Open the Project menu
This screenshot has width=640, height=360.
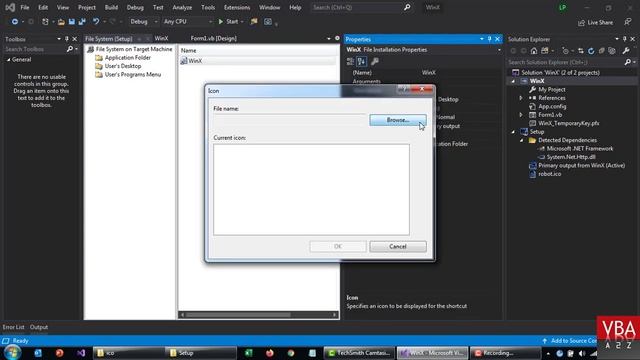point(87,7)
